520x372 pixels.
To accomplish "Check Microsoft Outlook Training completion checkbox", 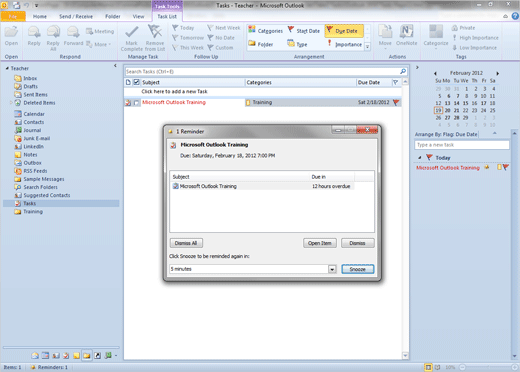I will (136, 103).
